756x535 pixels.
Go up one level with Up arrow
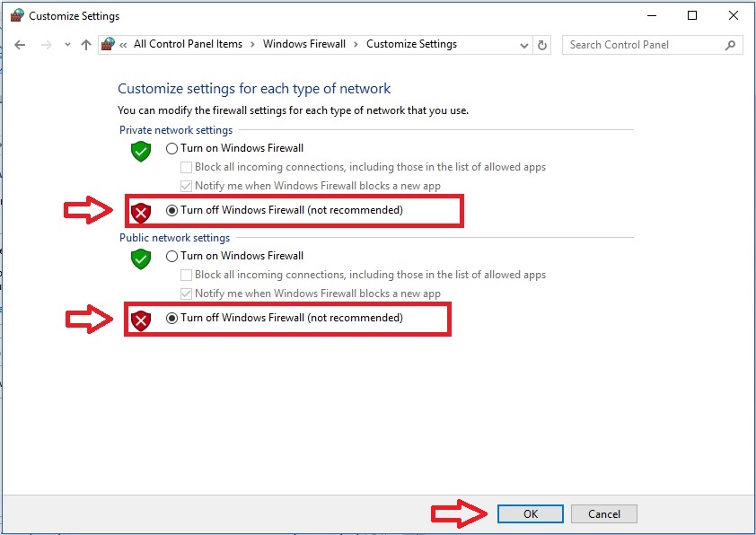(86, 45)
